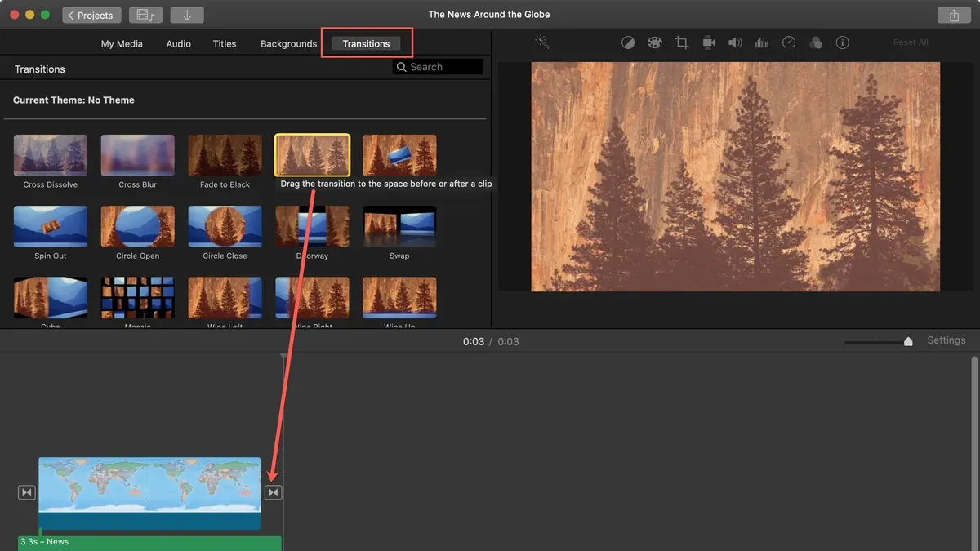
Task: Select the Circle Open transition
Action: coord(138,227)
